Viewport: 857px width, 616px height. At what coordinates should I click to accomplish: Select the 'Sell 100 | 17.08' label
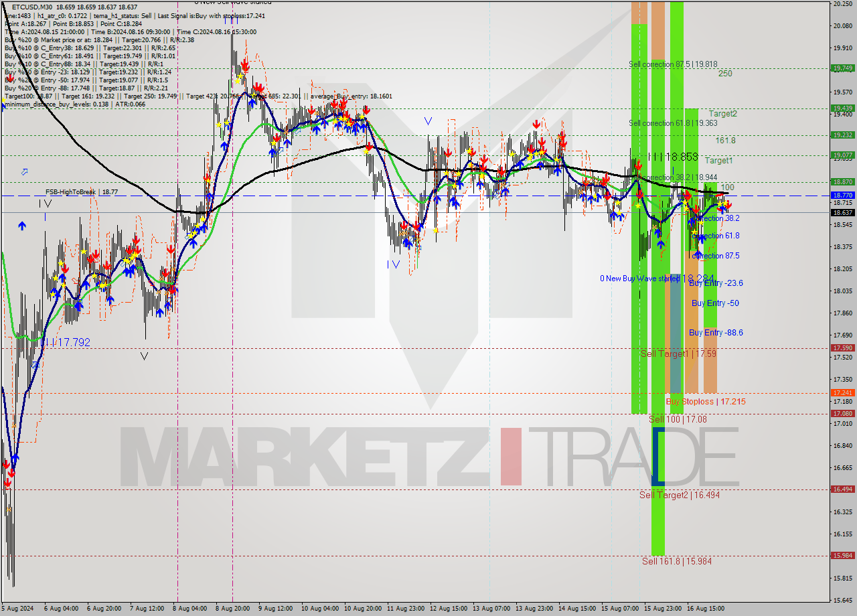[678, 419]
